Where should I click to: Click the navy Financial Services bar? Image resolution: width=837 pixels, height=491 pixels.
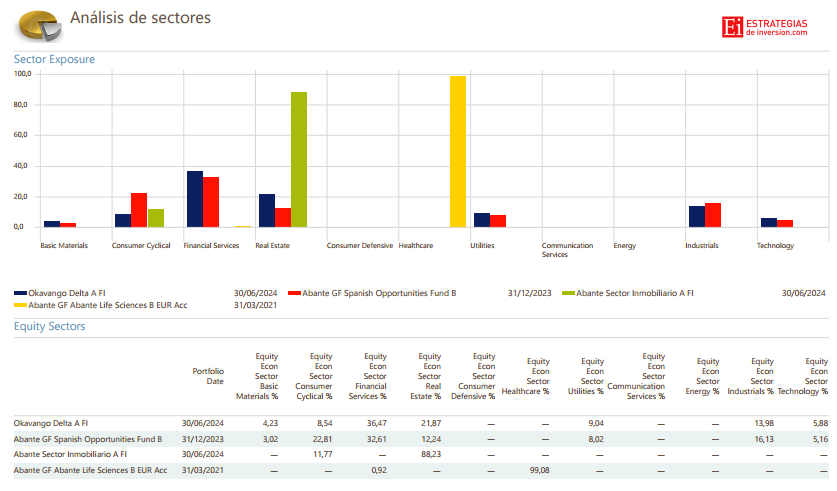(x=195, y=199)
